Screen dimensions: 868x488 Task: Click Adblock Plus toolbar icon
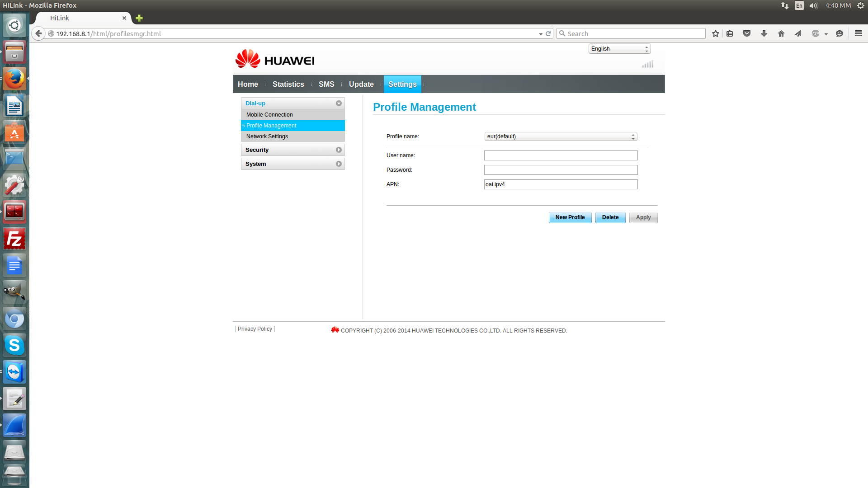816,33
